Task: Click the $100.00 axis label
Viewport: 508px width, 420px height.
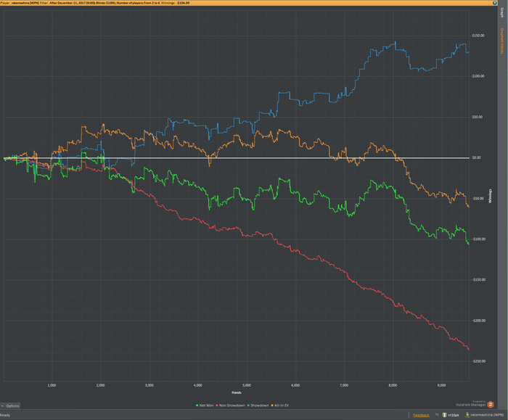Action: tap(478, 76)
